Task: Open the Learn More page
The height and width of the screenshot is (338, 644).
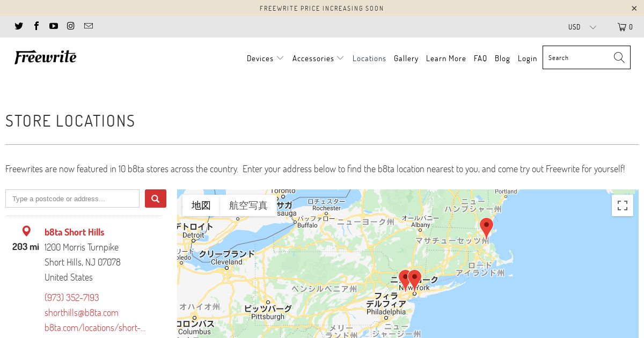Action: point(446,58)
